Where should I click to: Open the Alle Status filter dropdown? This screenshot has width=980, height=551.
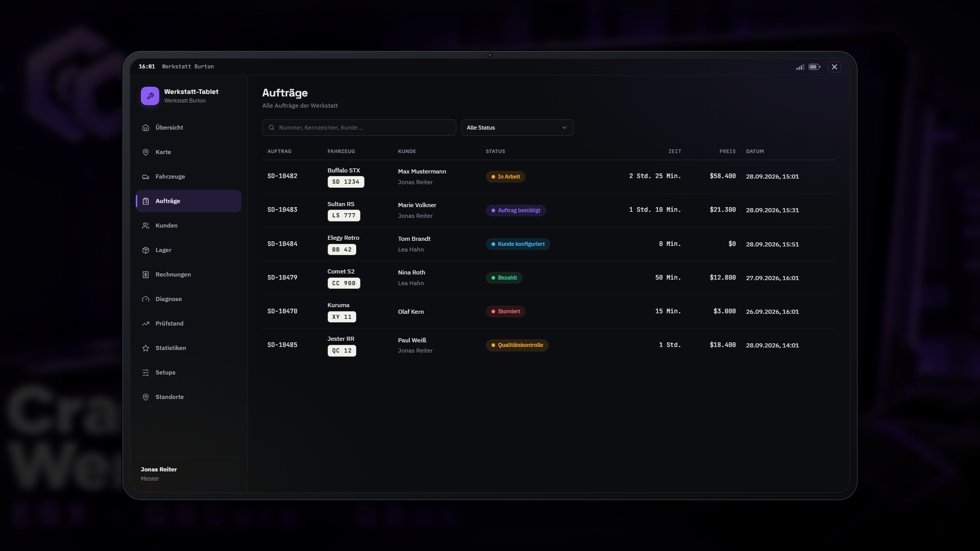click(517, 128)
